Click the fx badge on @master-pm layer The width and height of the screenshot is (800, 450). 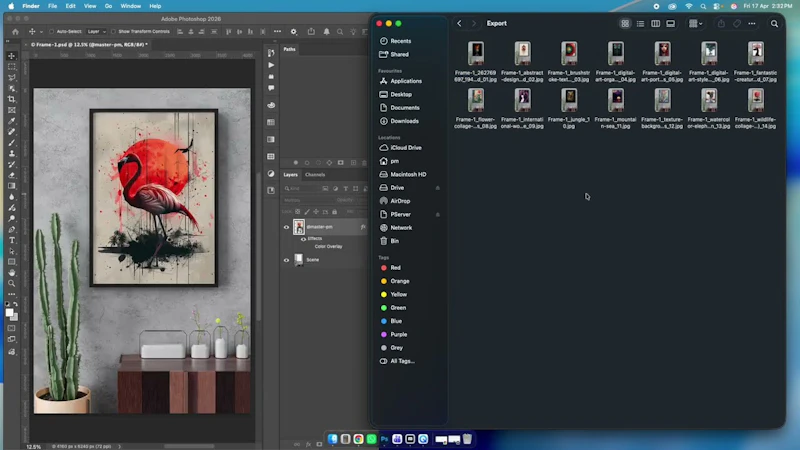point(363,227)
